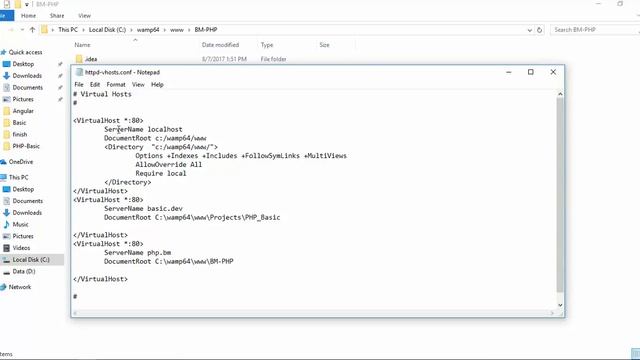Click the pin icon beside Downloads

pyautogui.click(x=60, y=76)
